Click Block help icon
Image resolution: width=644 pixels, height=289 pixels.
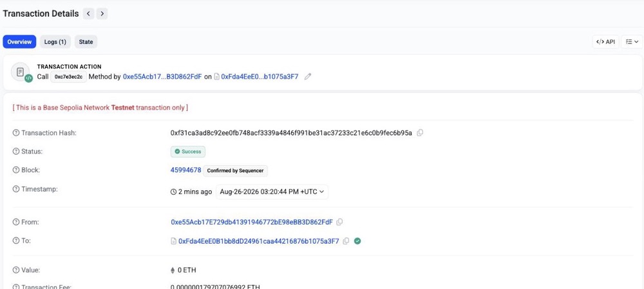(x=16, y=170)
